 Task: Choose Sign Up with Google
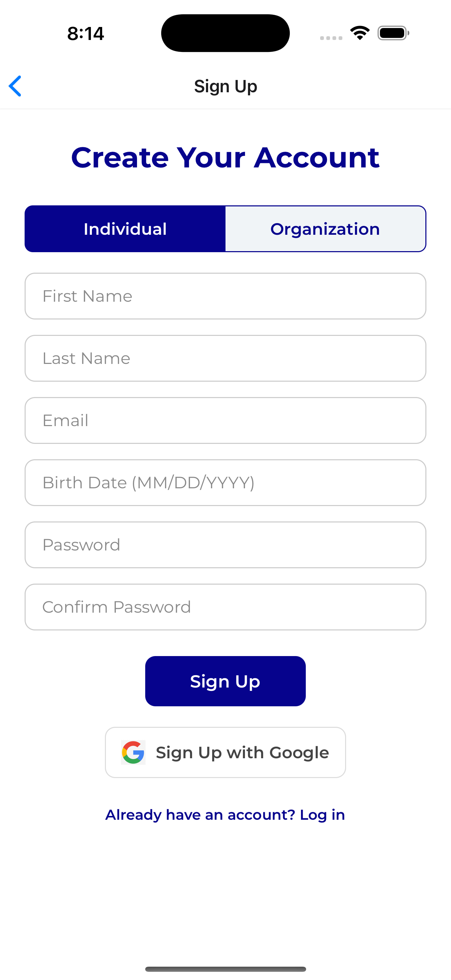coord(225,752)
